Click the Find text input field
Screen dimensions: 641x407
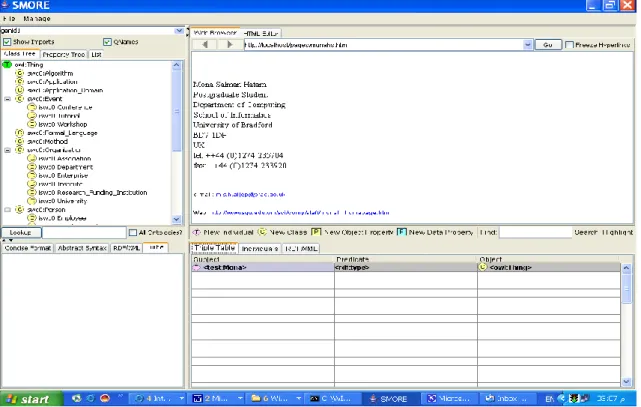pyautogui.click(x=535, y=232)
